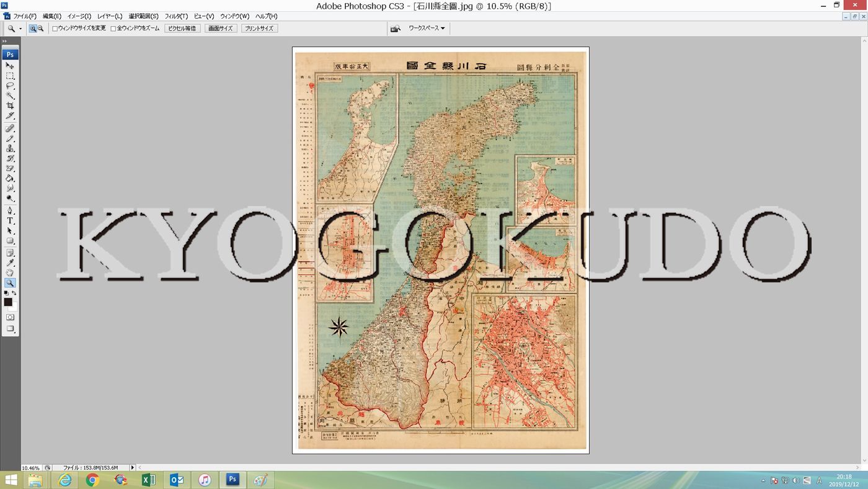Image resolution: width=868 pixels, height=489 pixels.
Task: Select the Crop tool
Action: [10, 105]
